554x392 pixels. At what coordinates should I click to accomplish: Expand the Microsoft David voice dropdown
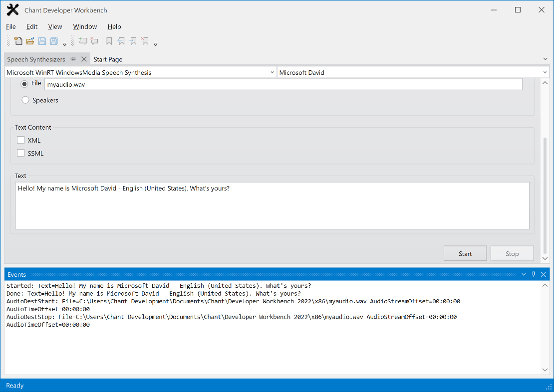(545, 73)
